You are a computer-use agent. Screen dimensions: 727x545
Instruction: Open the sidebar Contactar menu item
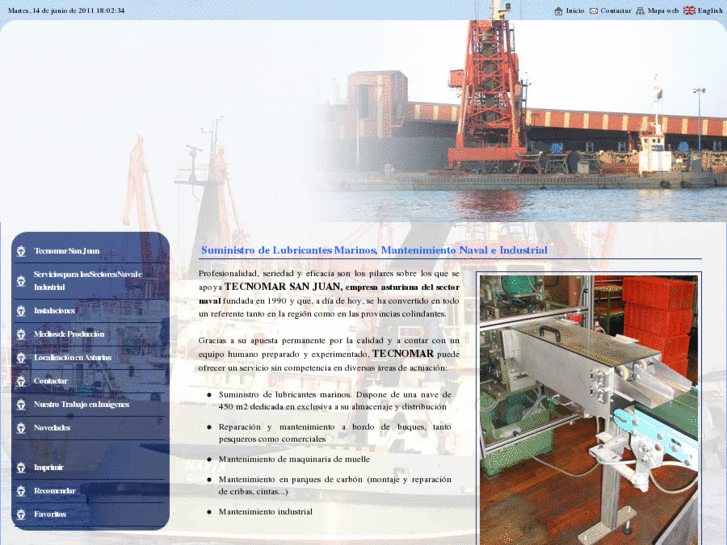tap(51, 381)
